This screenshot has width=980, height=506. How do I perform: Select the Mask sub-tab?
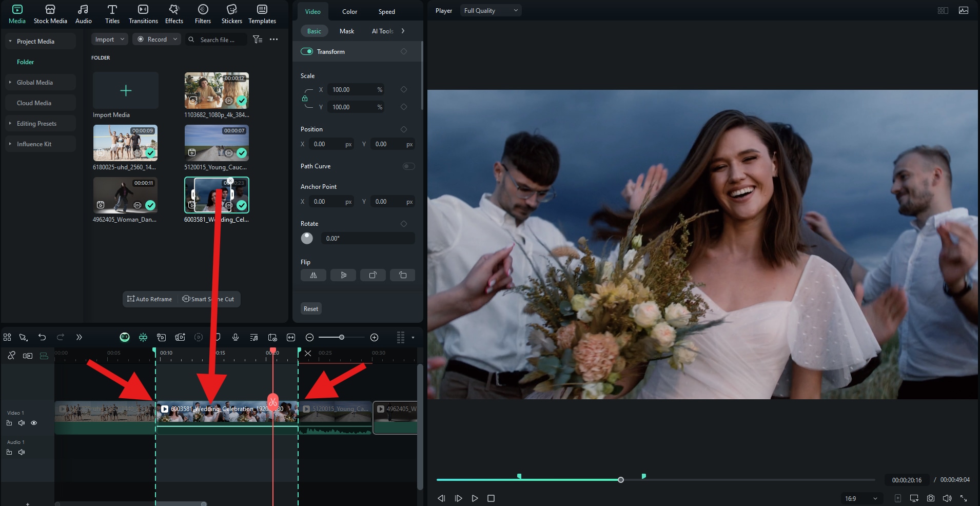coord(347,31)
